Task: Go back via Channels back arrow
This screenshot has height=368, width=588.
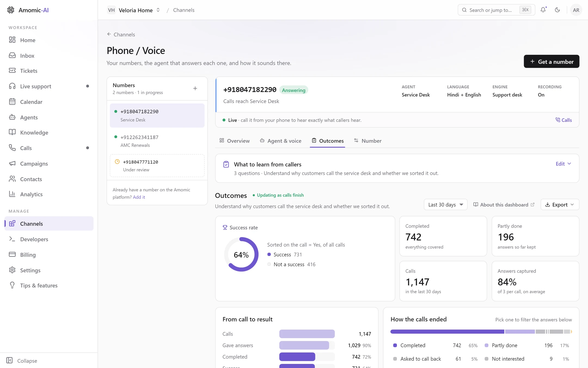Action: [121, 34]
